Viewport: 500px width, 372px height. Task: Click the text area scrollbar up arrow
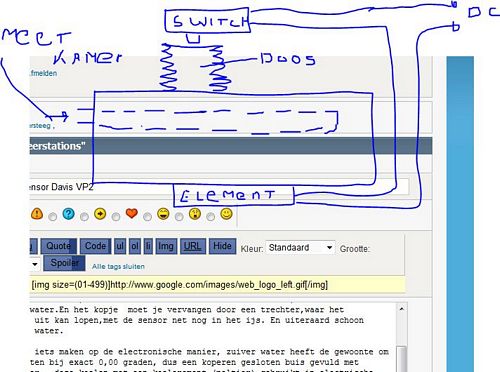[x=402, y=309]
